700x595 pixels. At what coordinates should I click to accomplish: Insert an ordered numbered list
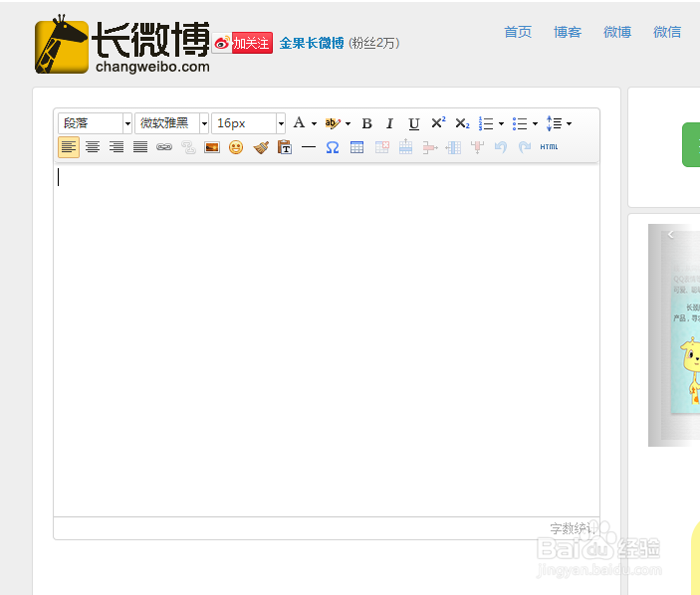click(486, 123)
